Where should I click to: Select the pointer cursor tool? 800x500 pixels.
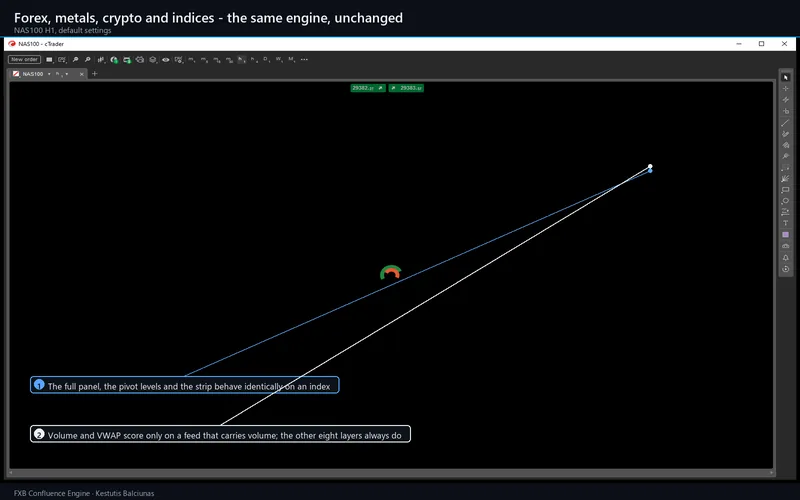coord(786,77)
